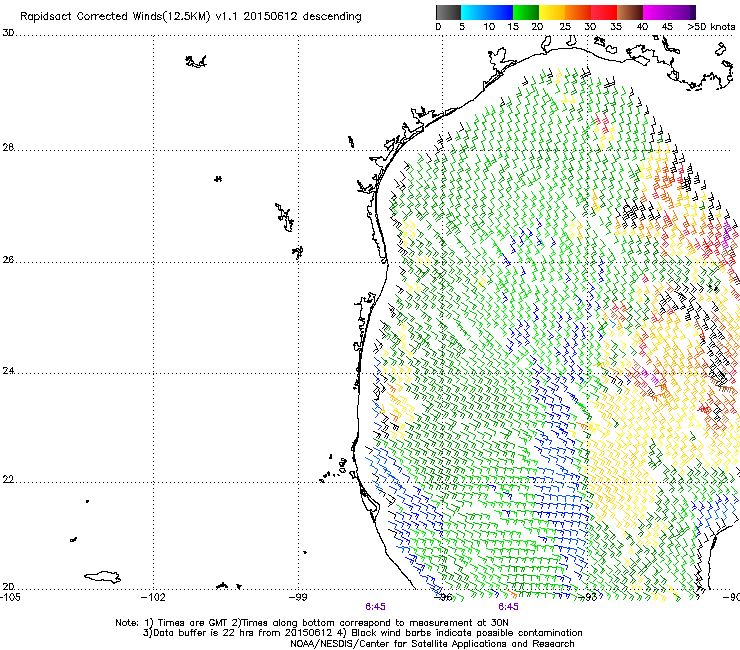Click the '20150612 descending' date in the title
740x650 pixels.
click(302, 16)
